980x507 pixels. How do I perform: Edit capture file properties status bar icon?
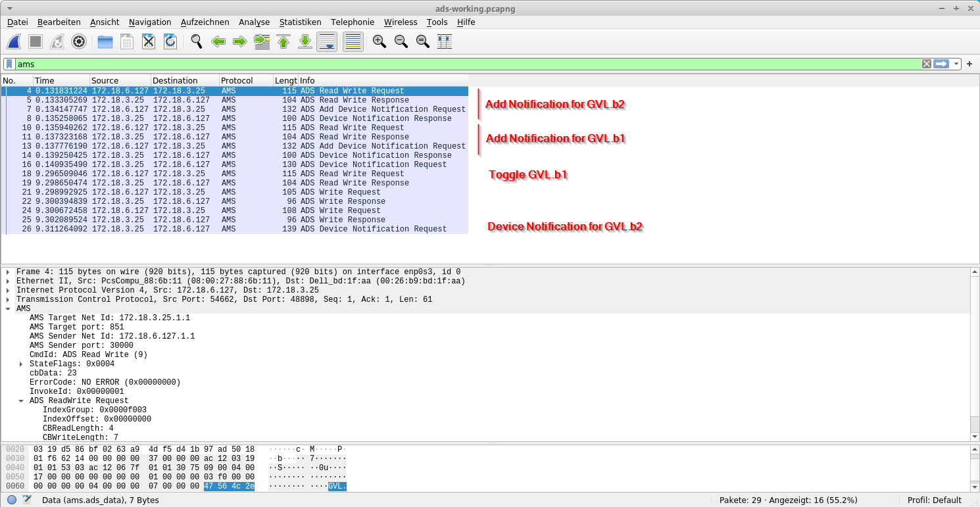coord(27,500)
